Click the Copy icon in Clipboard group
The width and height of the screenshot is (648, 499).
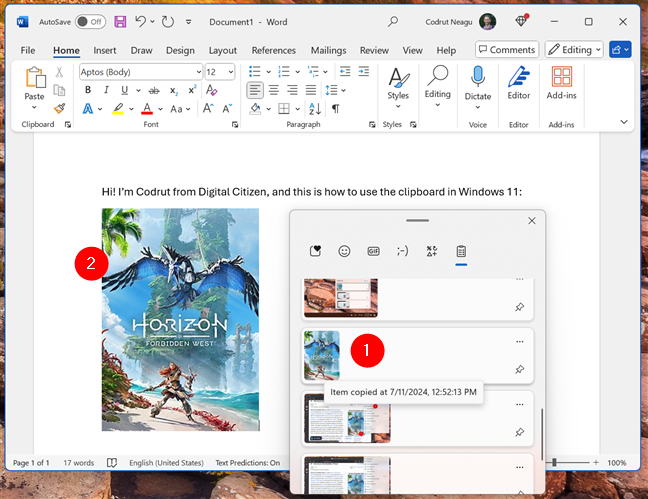coord(59,90)
